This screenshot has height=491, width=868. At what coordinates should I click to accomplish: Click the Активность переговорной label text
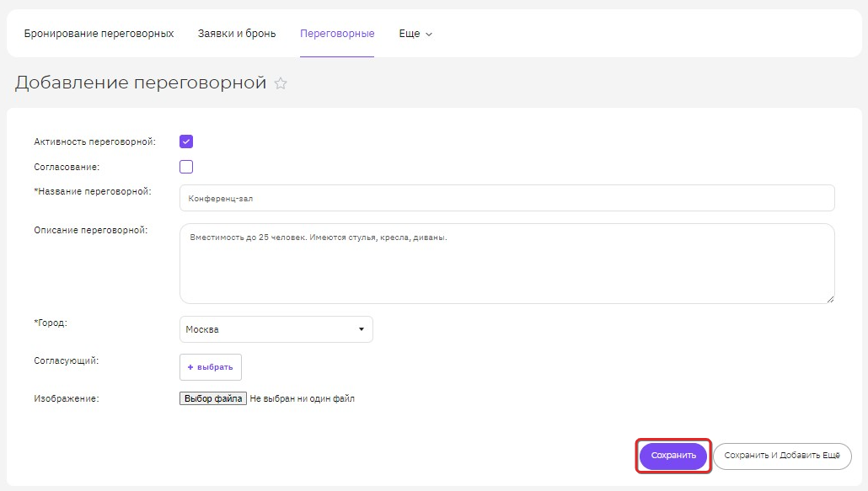pyautogui.click(x=94, y=141)
